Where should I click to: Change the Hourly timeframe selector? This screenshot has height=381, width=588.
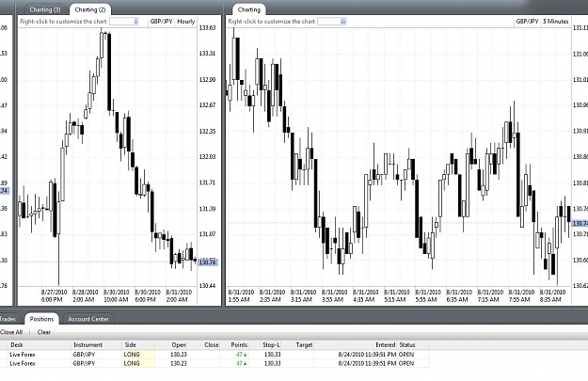(x=186, y=22)
